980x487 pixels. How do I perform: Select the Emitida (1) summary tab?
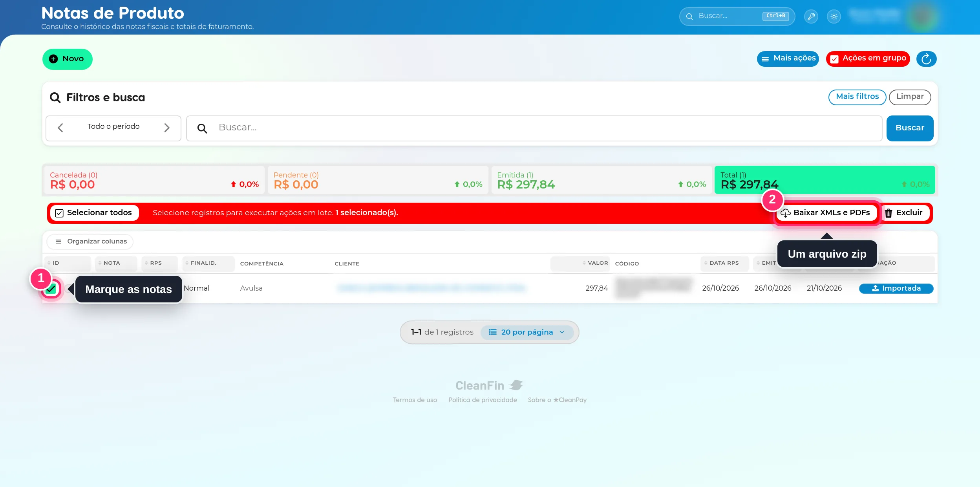coord(601,180)
